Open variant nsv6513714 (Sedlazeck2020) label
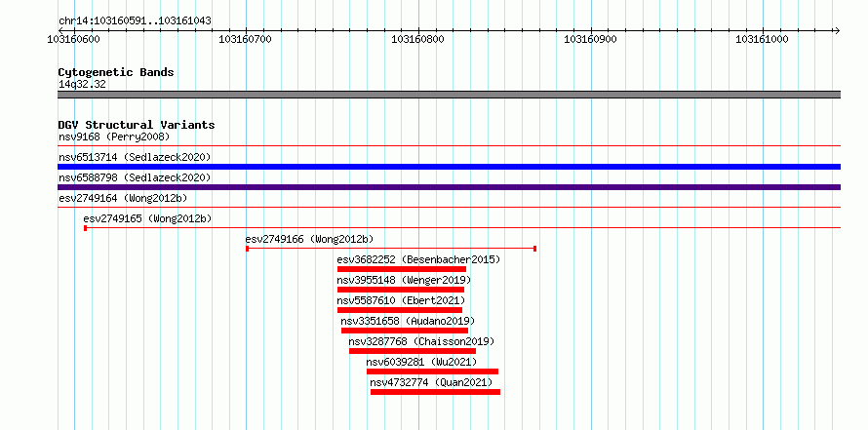Viewport: 868px width, 430px height. tap(135, 157)
